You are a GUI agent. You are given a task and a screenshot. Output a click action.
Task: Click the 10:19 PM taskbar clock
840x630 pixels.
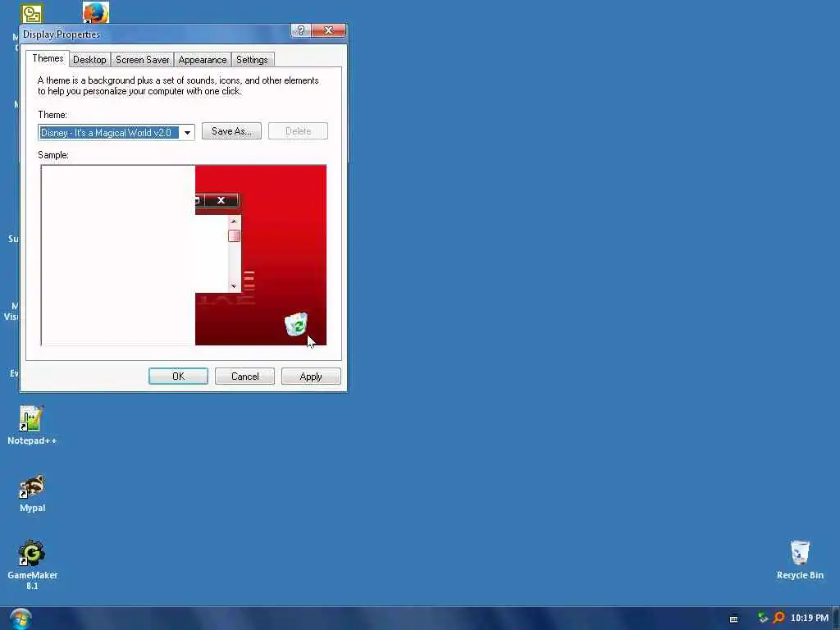tap(809, 618)
